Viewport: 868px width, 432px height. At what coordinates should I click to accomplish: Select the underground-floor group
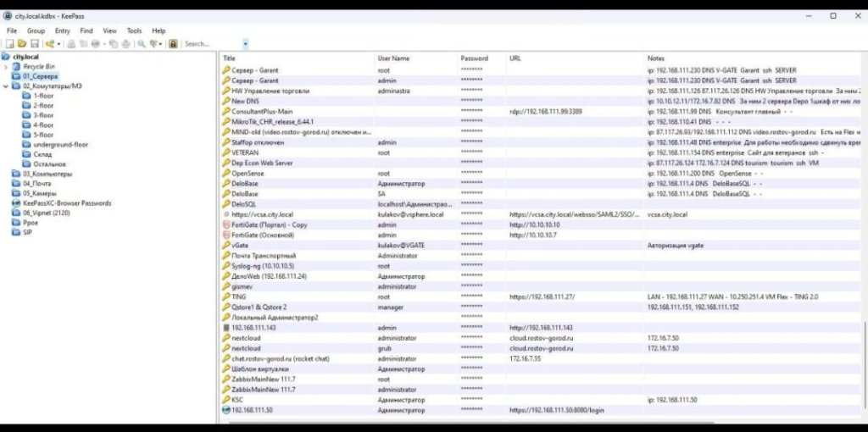[59, 145]
